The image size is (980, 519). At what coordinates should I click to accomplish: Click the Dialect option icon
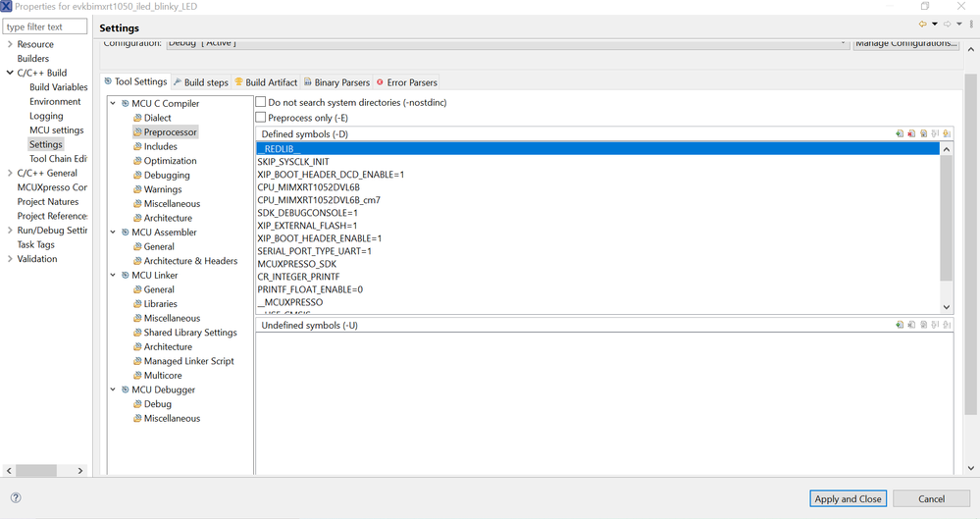[137, 118]
